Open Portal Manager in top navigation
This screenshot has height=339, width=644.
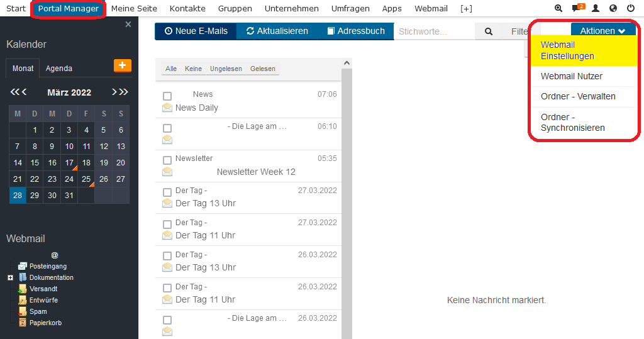click(68, 9)
